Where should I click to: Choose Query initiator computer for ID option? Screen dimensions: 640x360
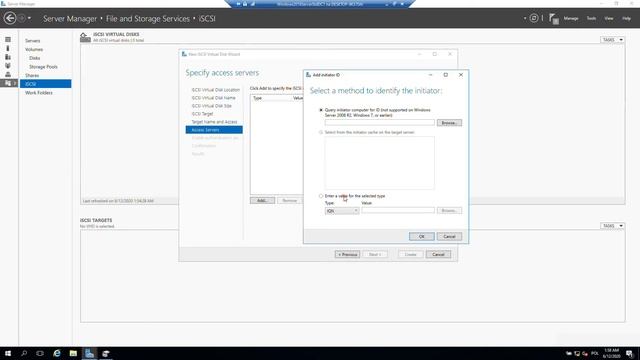(x=321, y=110)
